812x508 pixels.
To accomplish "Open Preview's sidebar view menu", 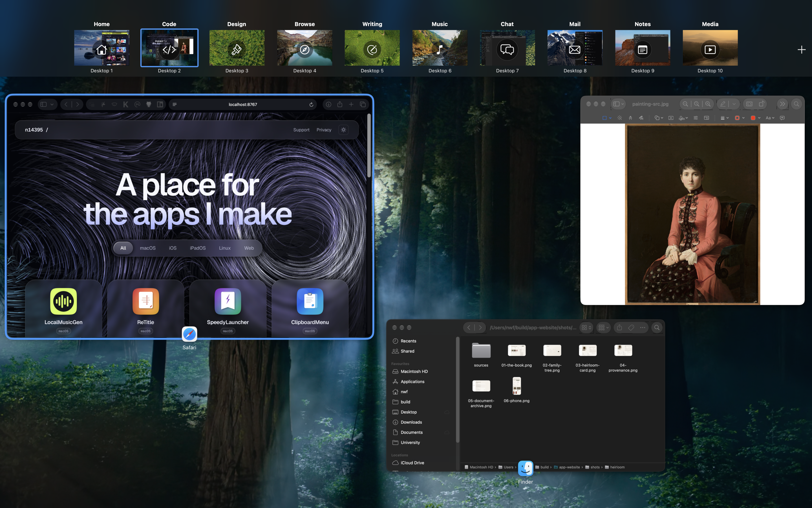I will click(618, 104).
